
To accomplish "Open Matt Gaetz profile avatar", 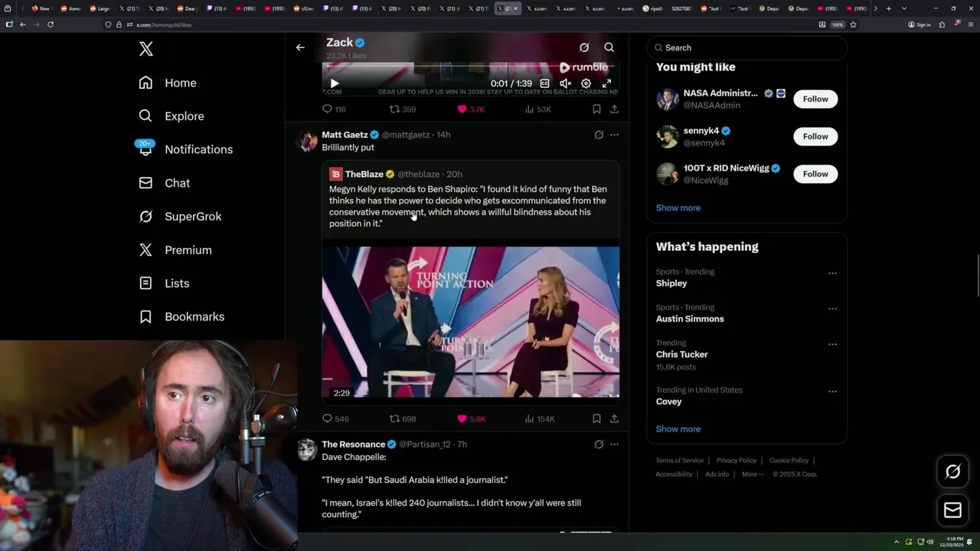I will click(307, 141).
